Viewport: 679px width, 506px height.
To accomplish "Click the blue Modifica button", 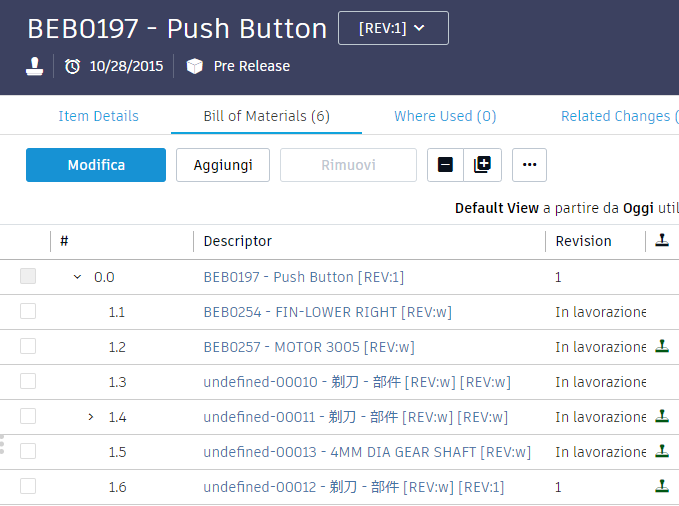I will coord(96,165).
